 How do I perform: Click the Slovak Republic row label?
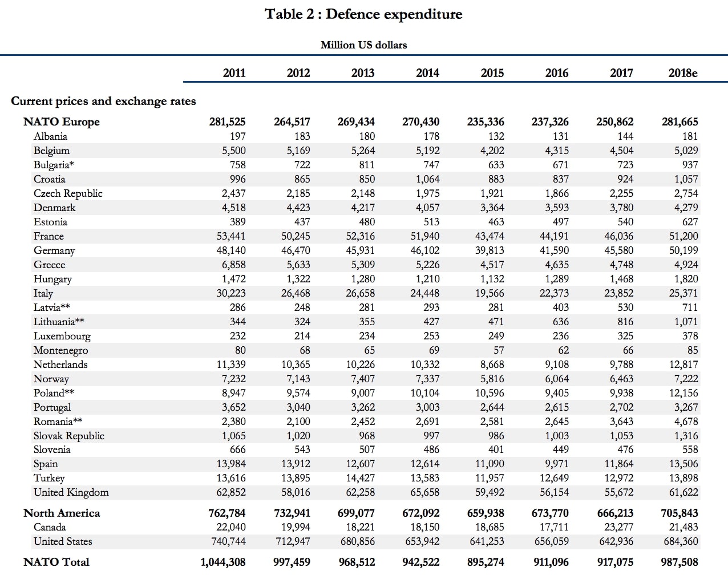[68, 436]
